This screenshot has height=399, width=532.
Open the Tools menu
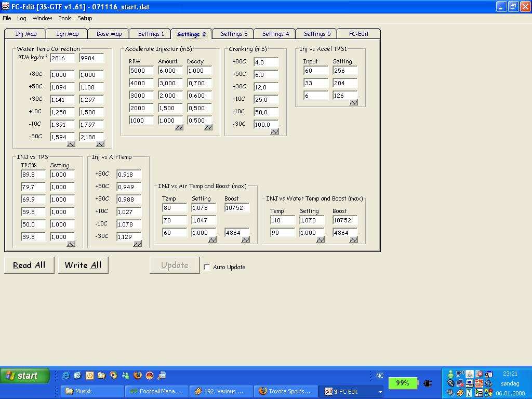(x=65, y=18)
